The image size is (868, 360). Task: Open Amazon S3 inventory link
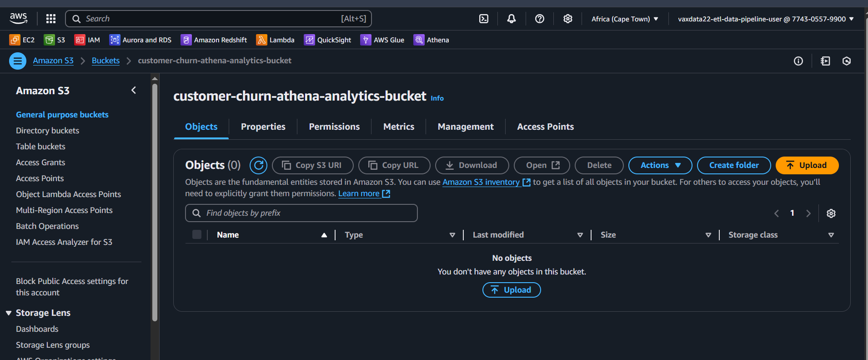[x=487, y=182]
